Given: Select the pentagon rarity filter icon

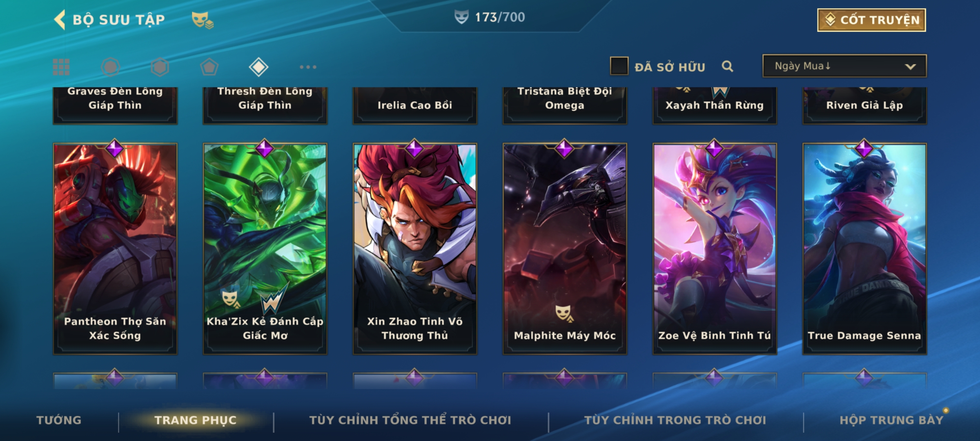Looking at the screenshot, I should [209, 67].
